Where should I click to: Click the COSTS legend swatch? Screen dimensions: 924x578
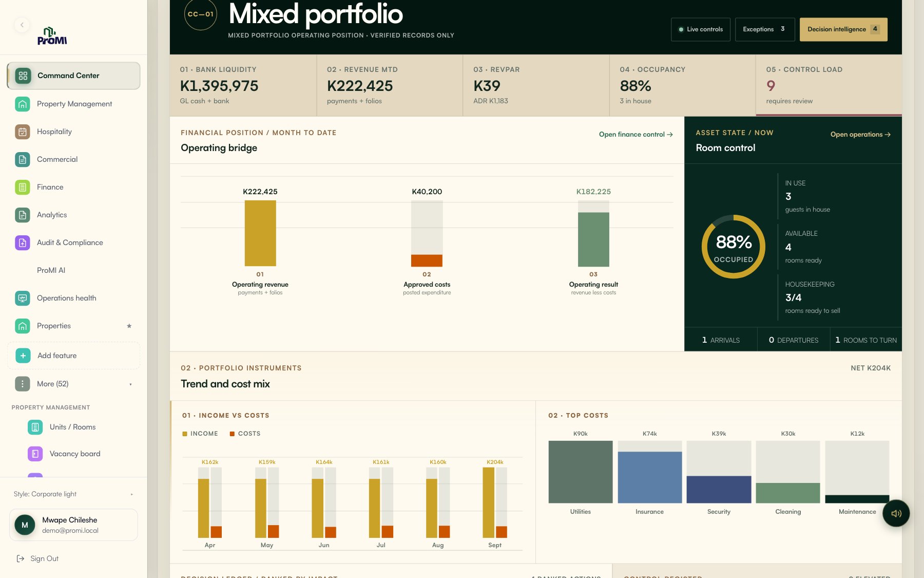click(x=232, y=434)
